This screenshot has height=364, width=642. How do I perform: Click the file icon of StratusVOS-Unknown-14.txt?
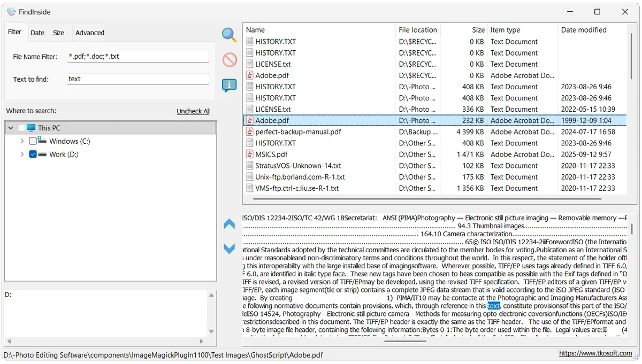pos(249,166)
